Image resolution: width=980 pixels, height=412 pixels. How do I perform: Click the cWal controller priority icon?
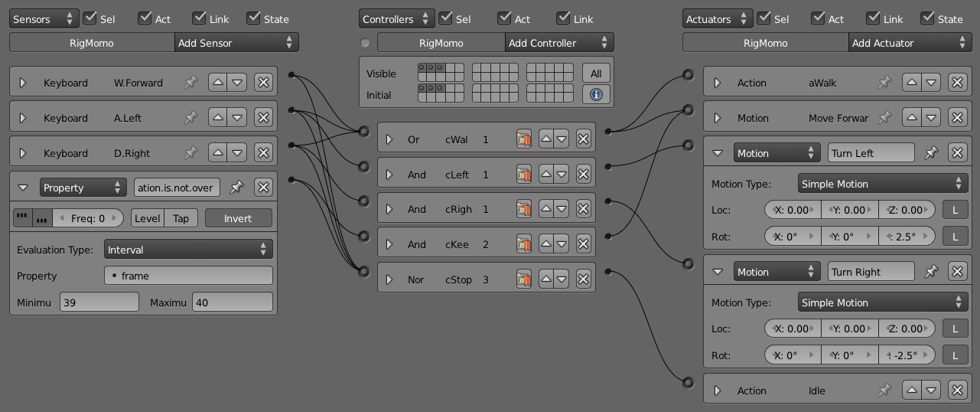click(x=524, y=139)
